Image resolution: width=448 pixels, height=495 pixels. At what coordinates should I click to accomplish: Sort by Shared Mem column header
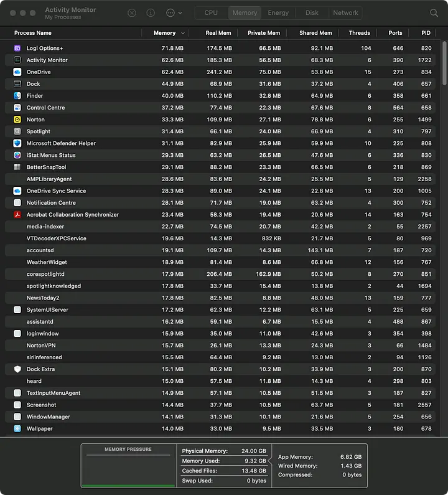coord(315,33)
